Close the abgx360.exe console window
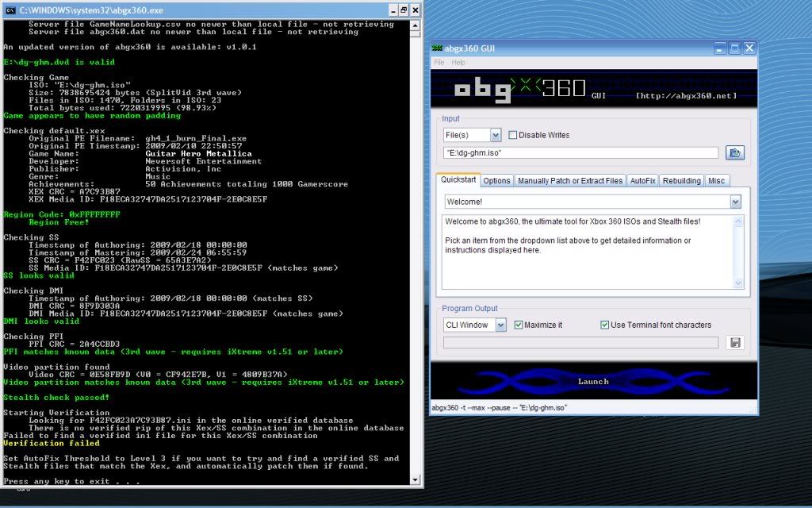812x508 pixels. (416, 10)
